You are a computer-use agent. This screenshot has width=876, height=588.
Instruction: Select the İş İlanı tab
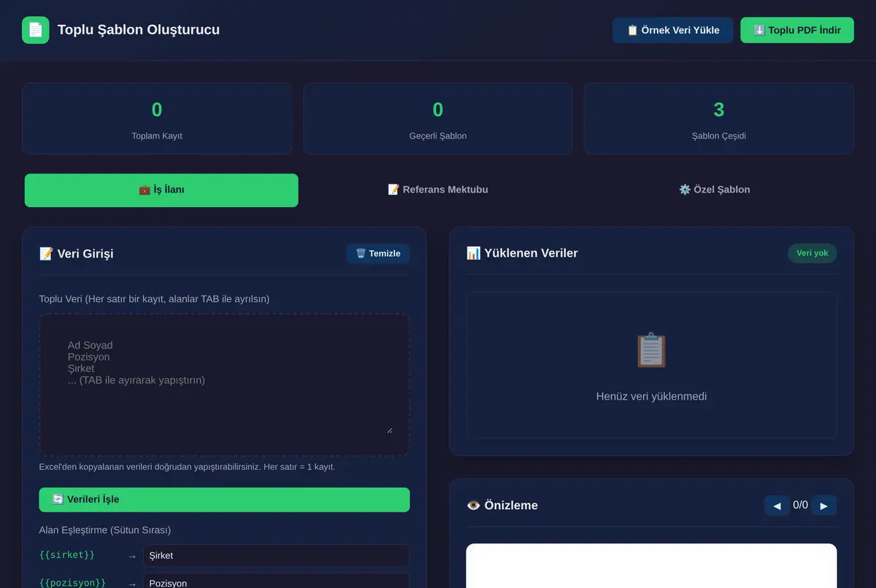pos(161,190)
